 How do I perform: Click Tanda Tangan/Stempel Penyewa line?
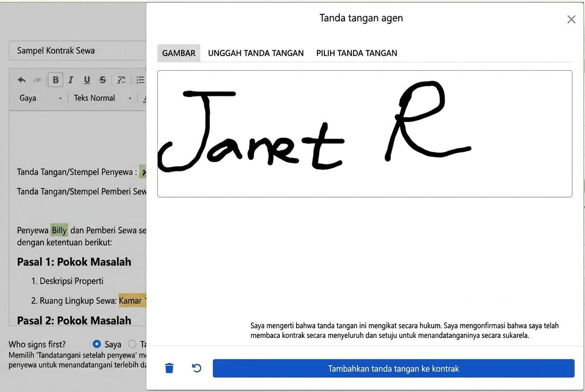(77, 172)
